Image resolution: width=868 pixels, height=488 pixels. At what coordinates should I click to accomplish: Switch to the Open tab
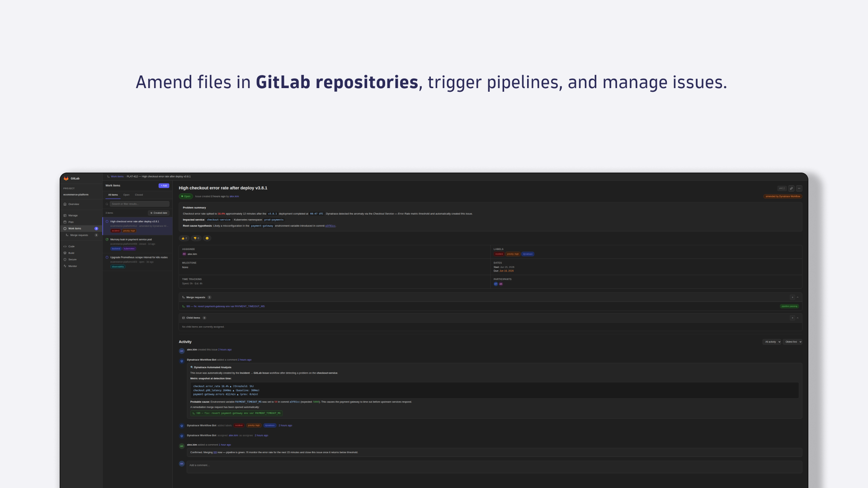(x=127, y=195)
